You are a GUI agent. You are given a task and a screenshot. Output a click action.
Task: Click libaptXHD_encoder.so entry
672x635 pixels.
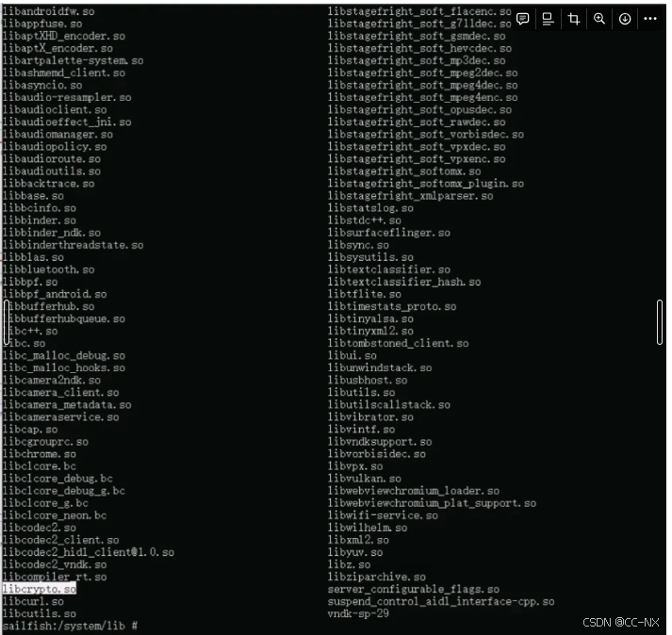[x=64, y=37]
